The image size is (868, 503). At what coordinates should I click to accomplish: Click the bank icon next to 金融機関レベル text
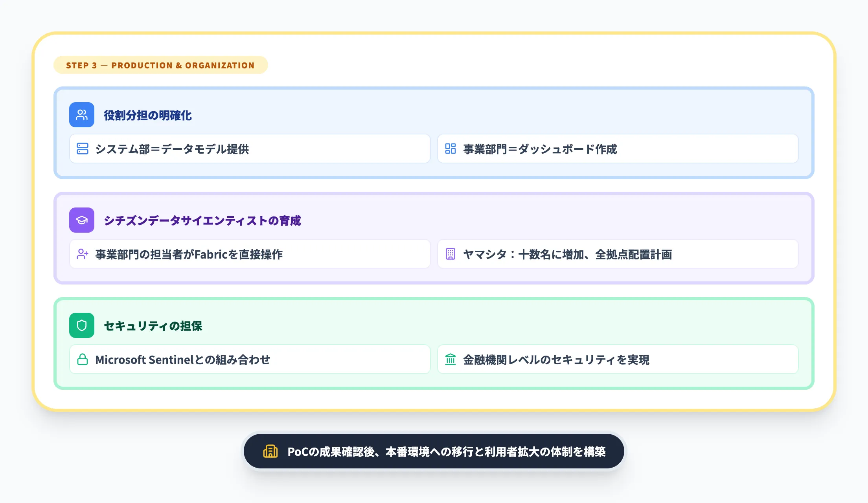coord(451,360)
